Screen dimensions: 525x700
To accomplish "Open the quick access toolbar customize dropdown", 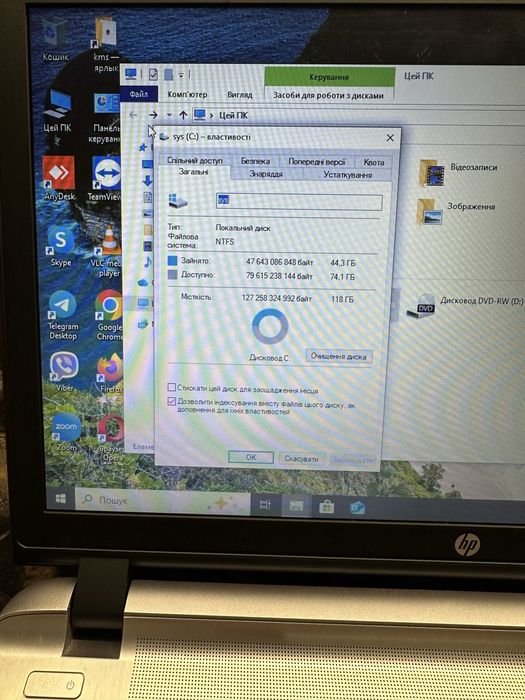I will [x=181, y=75].
